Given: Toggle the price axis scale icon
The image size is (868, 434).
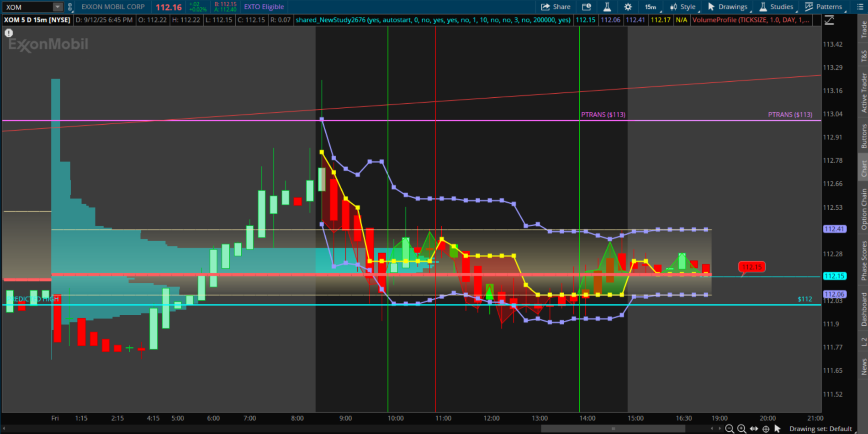Looking at the screenshot, I should pyautogui.click(x=829, y=20).
